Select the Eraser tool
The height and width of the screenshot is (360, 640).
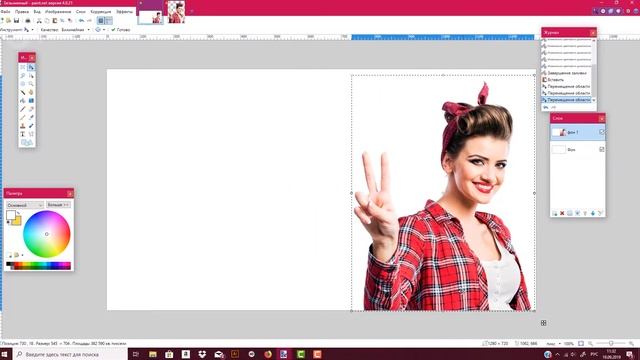[x=31, y=109]
